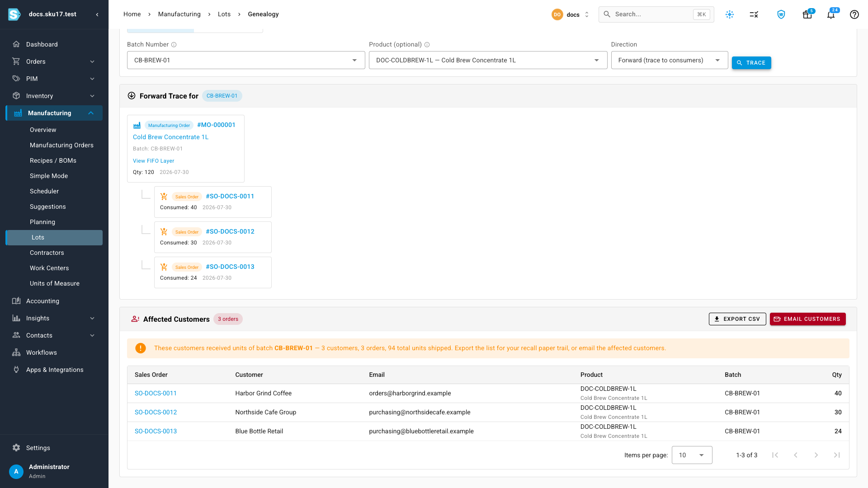This screenshot has height=488, width=868.
Task: Open Contractors submenu item
Action: [x=47, y=253]
